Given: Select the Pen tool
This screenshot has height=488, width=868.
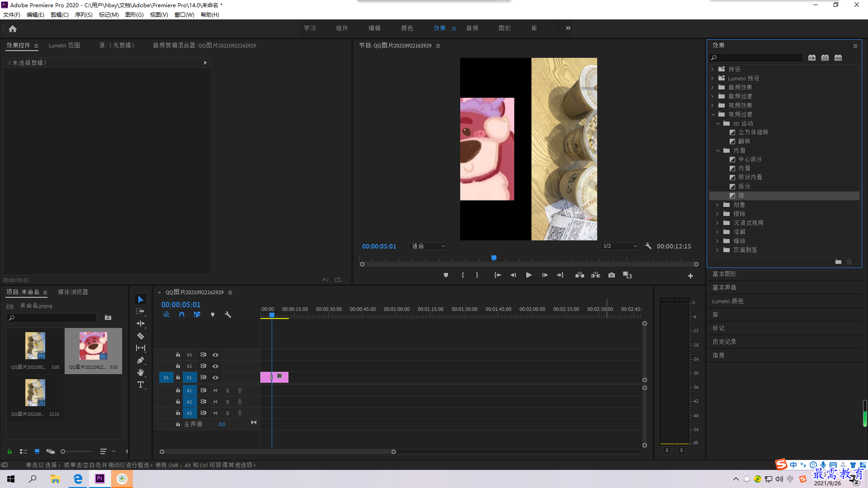Looking at the screenshot, I should 141,360.
